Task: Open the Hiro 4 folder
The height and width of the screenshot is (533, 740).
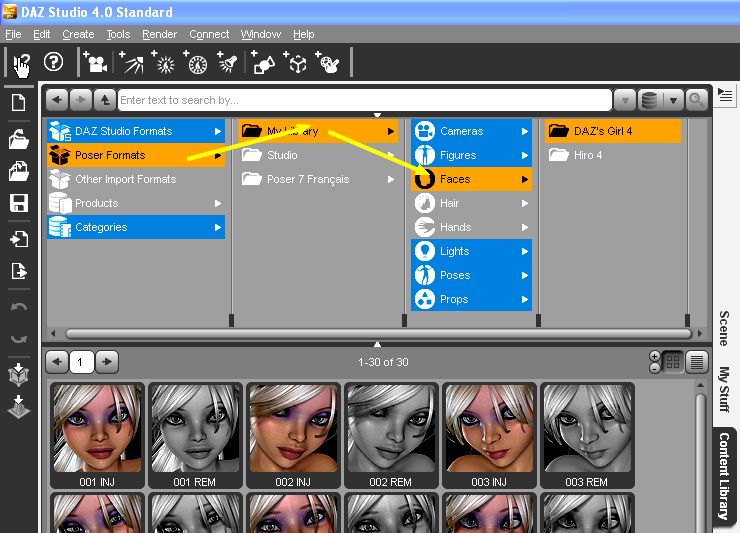Action: click(x=613, y=155)
